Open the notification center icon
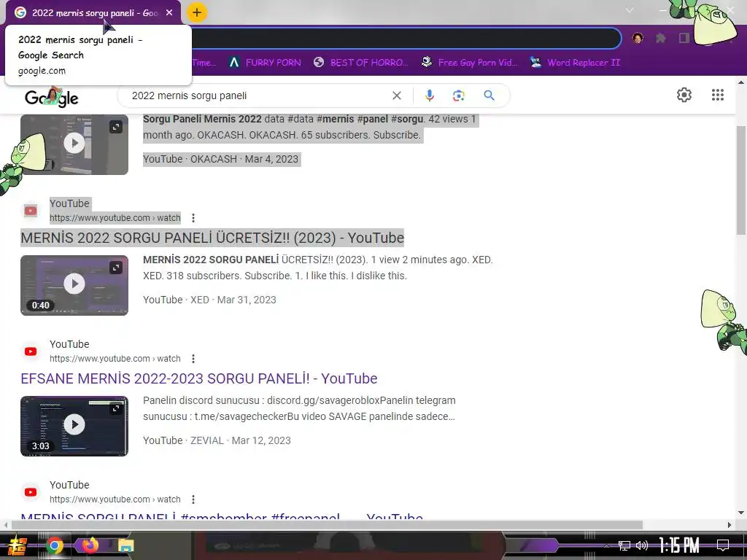 [x=723, y=545]
